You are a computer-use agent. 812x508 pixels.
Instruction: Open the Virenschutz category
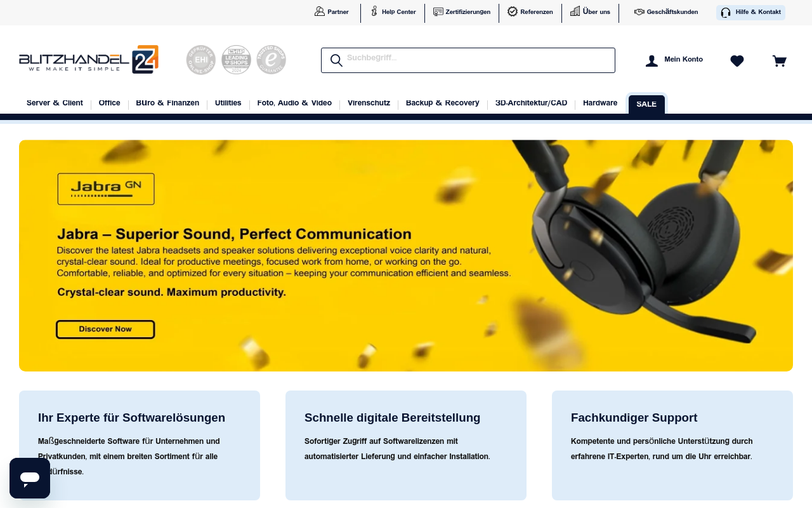[x=369, y=103]
